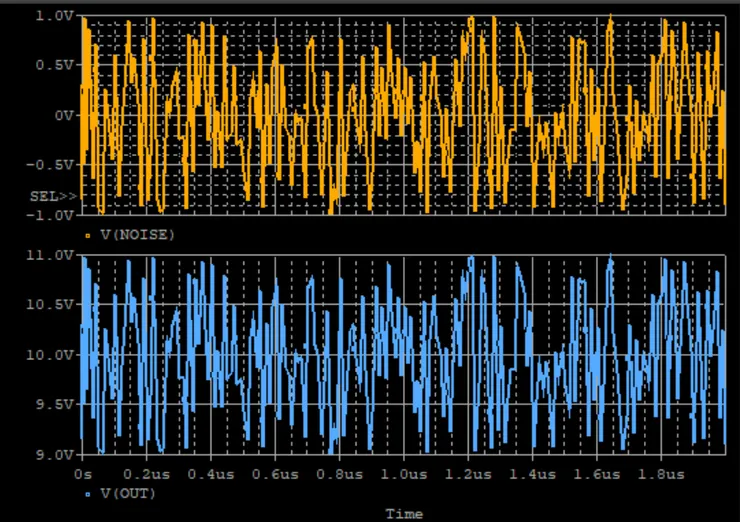This screenshot has height=522, width=740.
Task: Click the 0.8us time axis label
Action: tap(339, 474)
